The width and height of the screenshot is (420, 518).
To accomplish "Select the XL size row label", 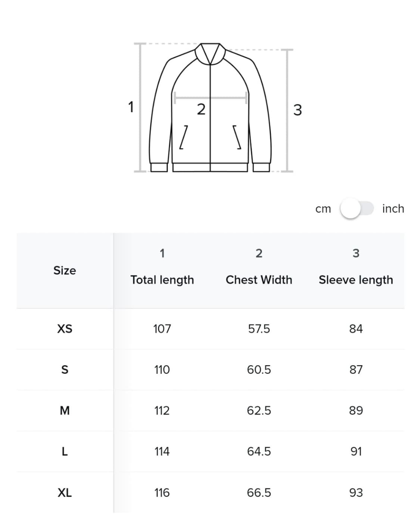I will tap(65, 493).
